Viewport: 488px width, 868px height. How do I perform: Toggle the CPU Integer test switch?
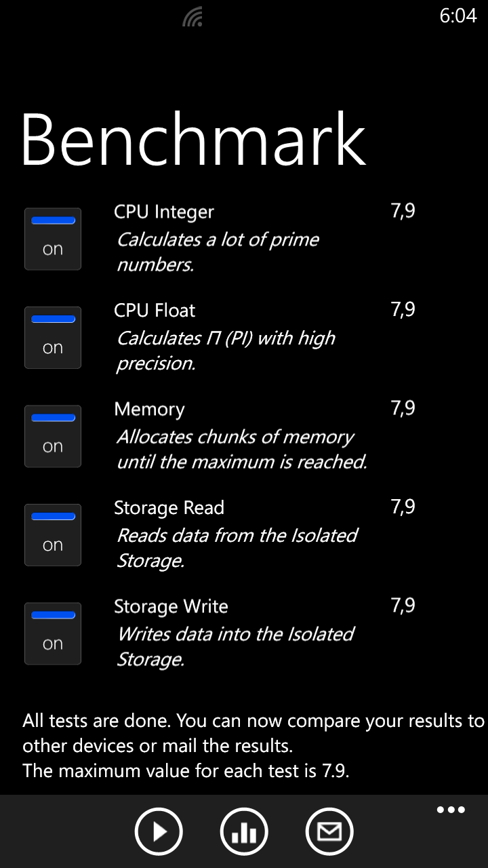[53, 239]
